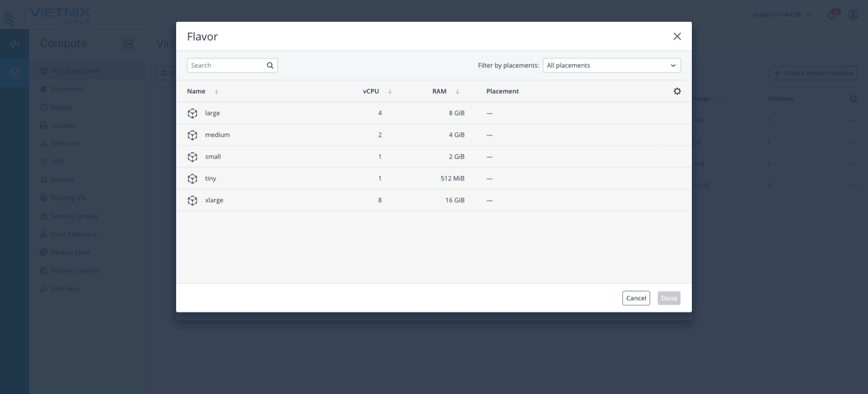
Task: Open background table settings gear near Volumes
Action: coord(853,99)
